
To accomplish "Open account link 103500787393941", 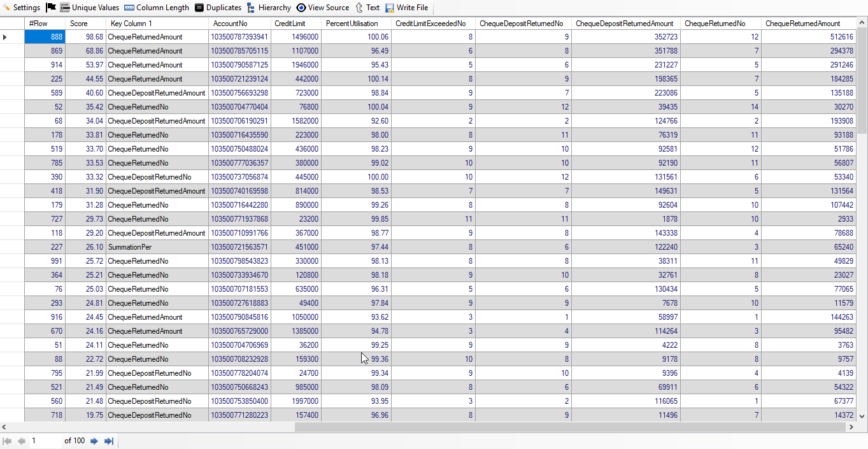I will [239, 37].
